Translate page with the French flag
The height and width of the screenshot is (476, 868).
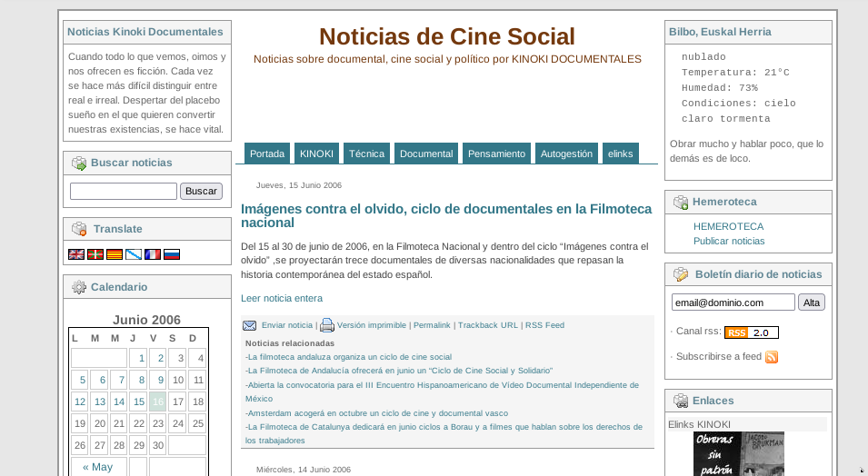point(153,254)
